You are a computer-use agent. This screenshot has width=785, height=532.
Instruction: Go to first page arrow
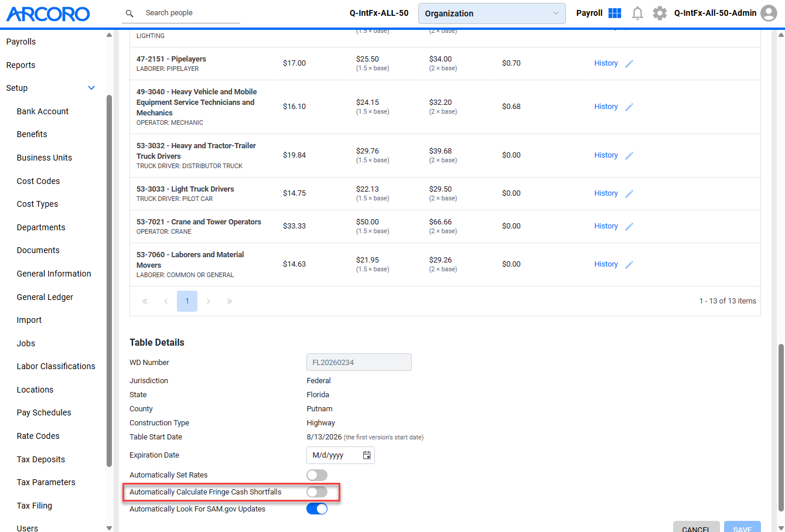click(x=145, y=301)
